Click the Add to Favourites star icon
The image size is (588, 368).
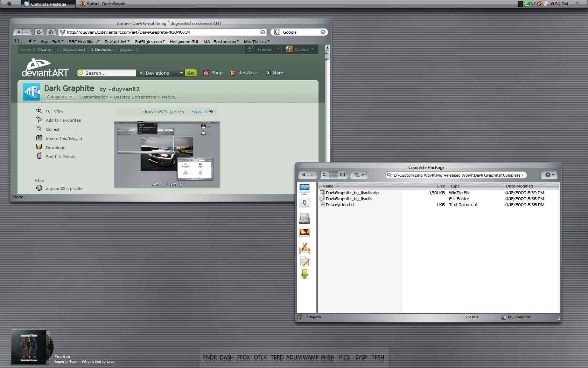pos(39,120)
